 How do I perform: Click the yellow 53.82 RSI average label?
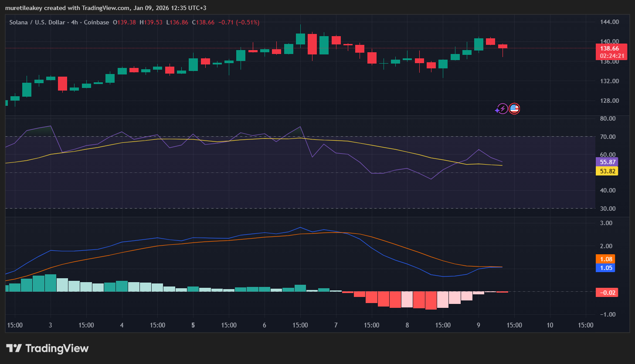click(x=608, y=171)
